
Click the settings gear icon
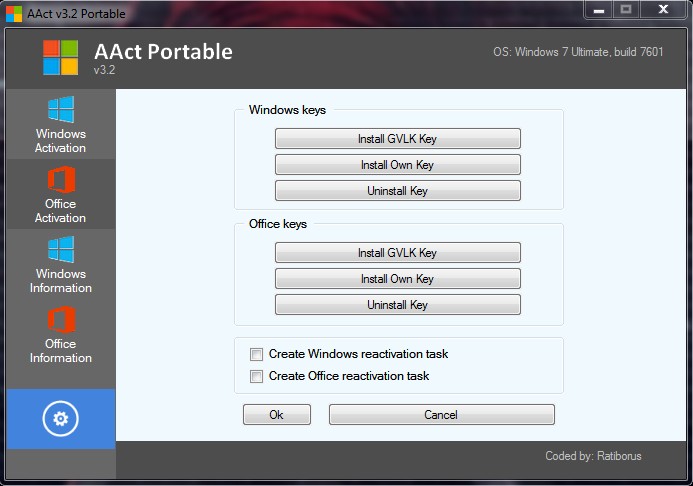click(x=61, y=418)
